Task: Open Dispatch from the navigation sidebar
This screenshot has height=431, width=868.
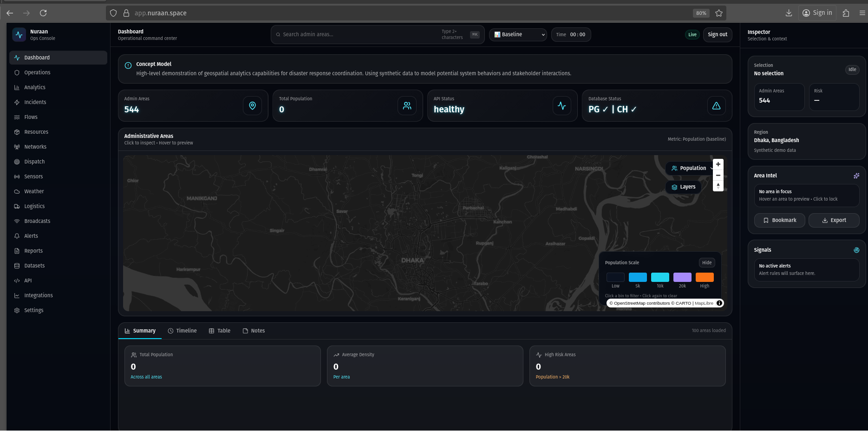Action: 34,161
